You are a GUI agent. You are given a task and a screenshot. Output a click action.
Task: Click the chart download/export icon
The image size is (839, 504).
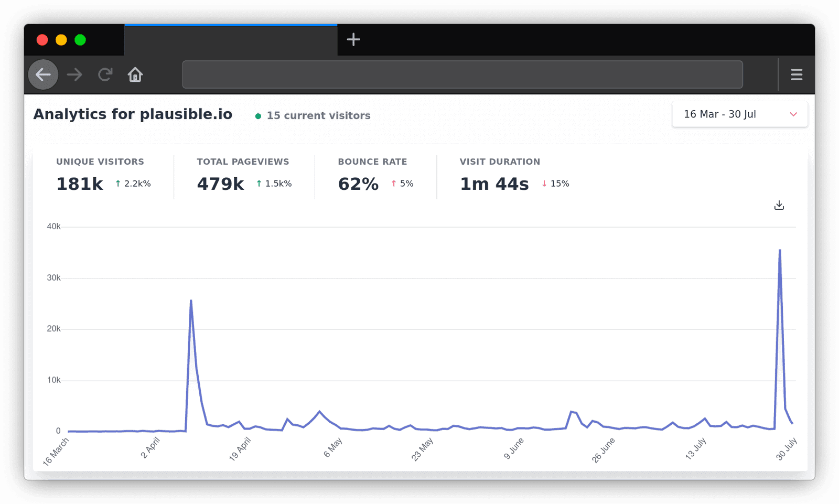pyautogui.click(x=779, y=205)
